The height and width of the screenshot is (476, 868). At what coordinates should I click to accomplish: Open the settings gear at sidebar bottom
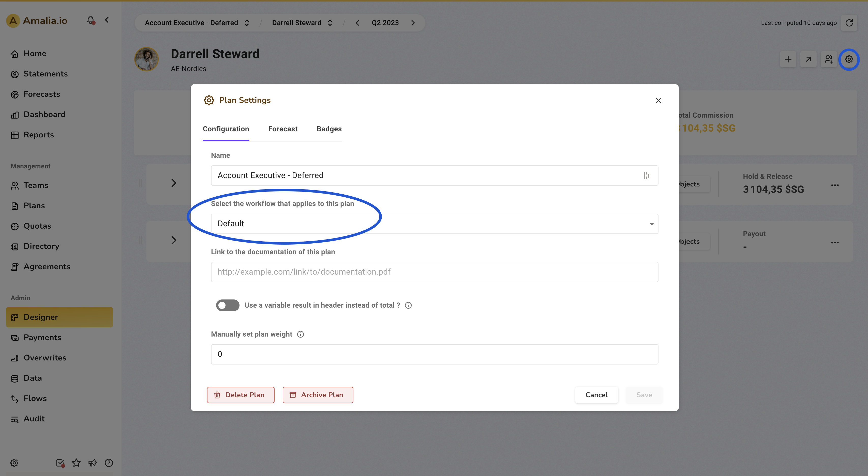tap(14, 463)
